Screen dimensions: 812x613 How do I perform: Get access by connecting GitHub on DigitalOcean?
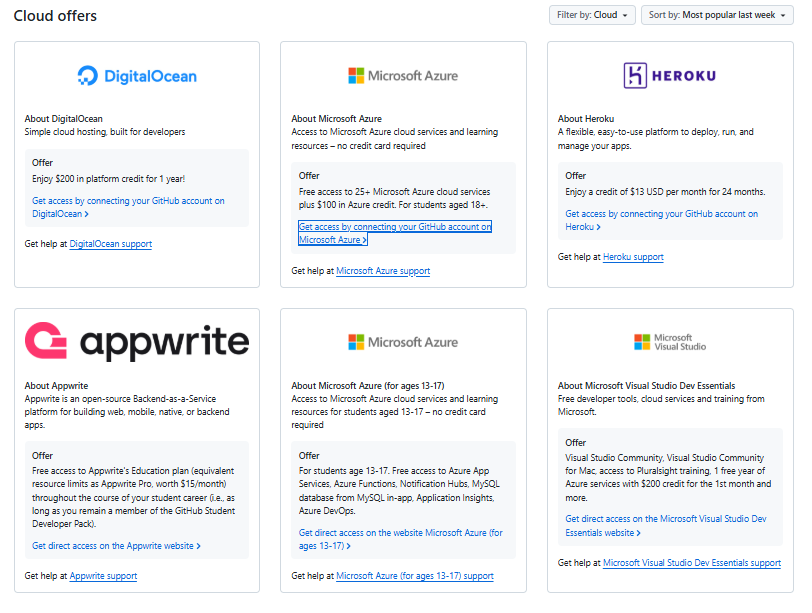tap(128, 207)
